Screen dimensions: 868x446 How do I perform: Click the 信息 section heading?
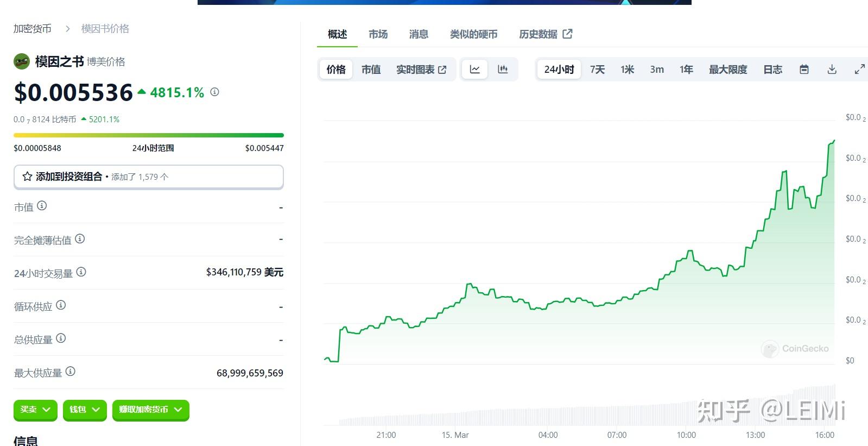[26, 441]
